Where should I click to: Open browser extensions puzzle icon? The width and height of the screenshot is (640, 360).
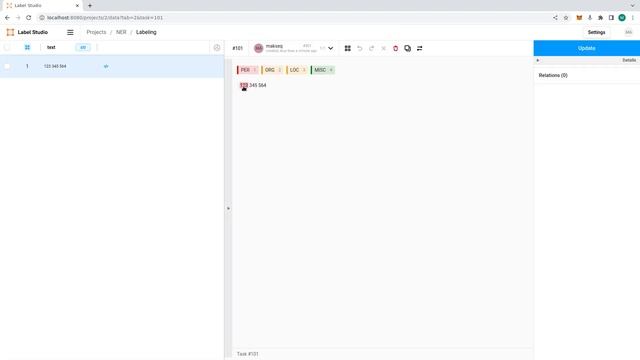[x=600, y=18]
